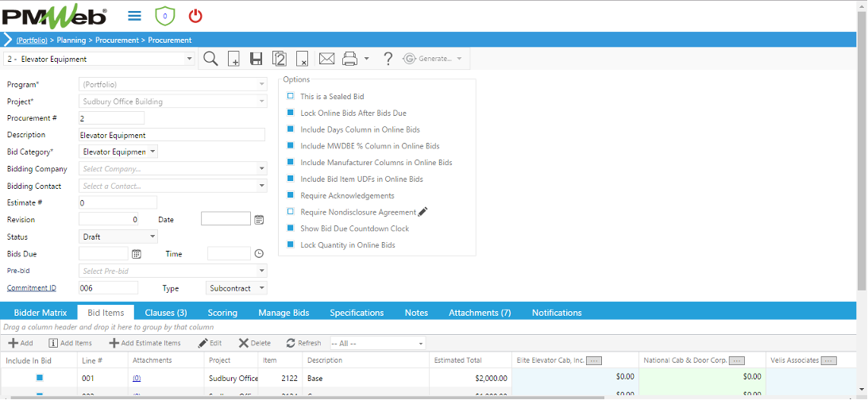Click the magnifying glass search icon

[210, 59]
